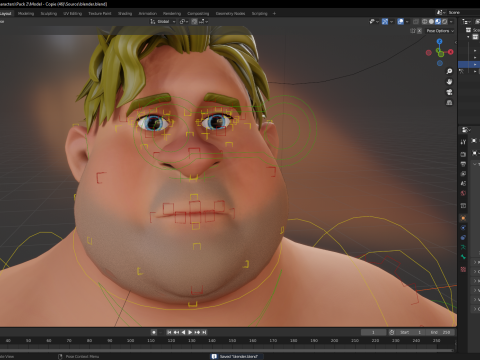Open the pivot point dropdown
This screenshot has height=360, width=480.
point(184,21)
